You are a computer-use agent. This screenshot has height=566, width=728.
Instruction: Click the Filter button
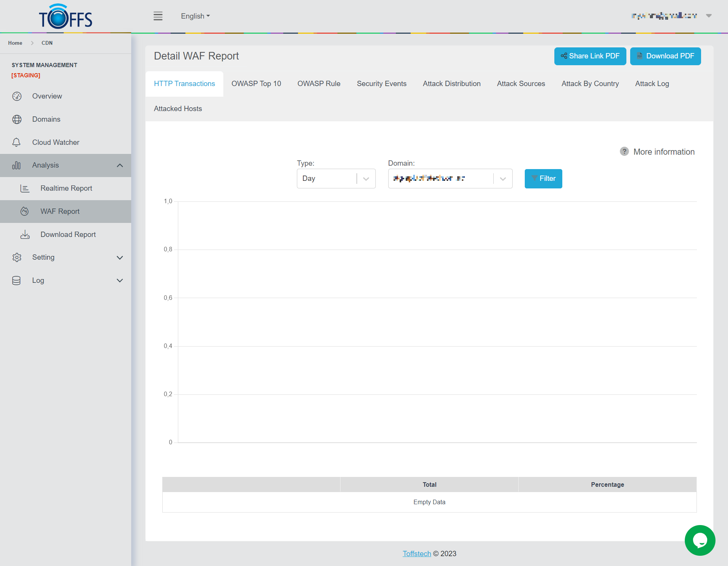tap(543, 179)
